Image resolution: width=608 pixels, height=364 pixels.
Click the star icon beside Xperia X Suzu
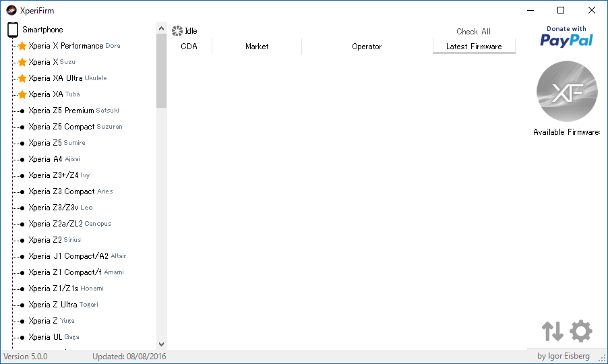(22, 62)
